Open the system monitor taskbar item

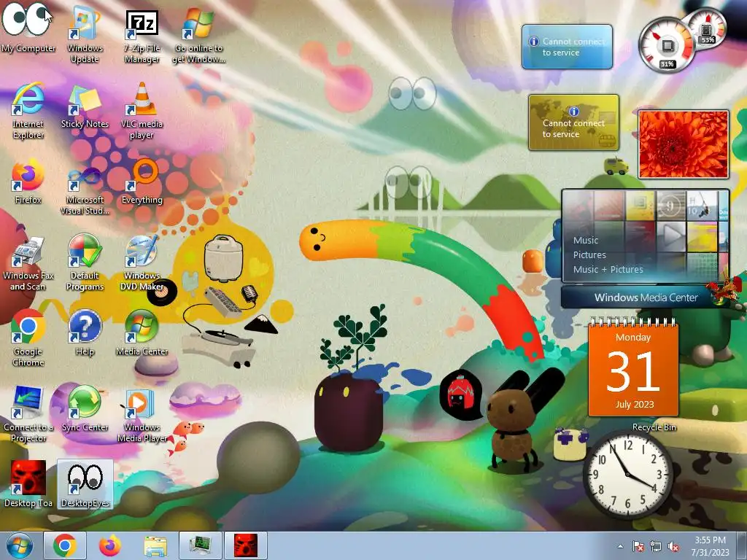click(x=201, y=545)
